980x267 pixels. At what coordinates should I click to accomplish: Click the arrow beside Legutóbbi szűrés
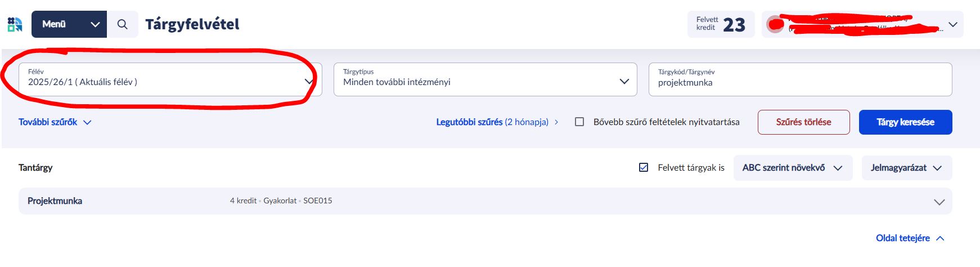point(557,122)
